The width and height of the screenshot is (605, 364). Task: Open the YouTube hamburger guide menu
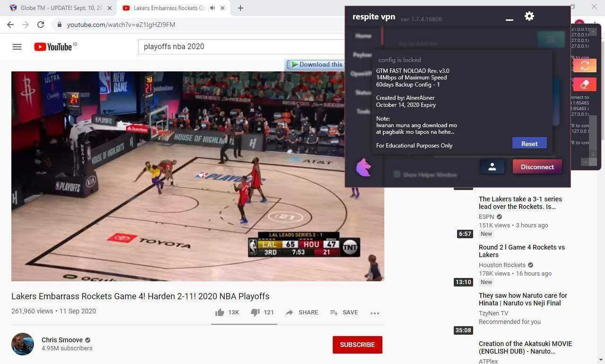pos(17,47)
